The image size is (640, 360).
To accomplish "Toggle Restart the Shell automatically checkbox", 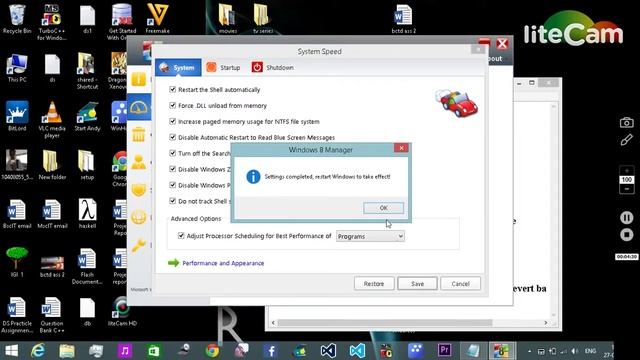I will coord(173,89).
